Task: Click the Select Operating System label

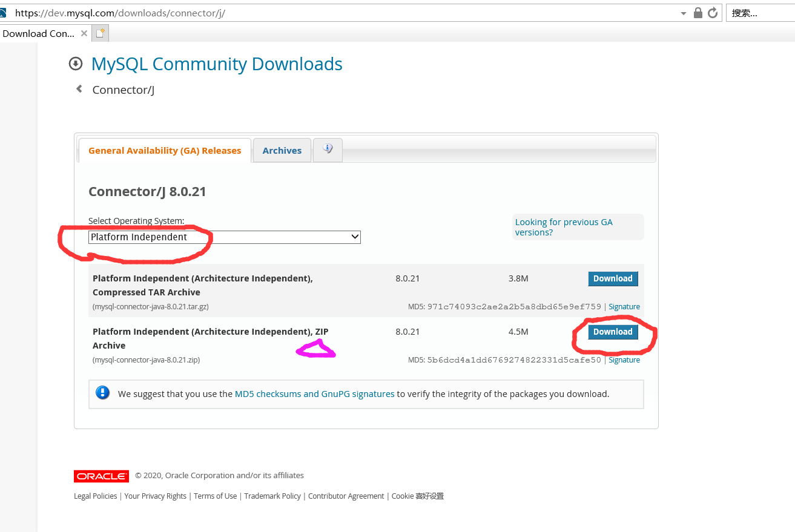Action: click(x=136, y=221)
